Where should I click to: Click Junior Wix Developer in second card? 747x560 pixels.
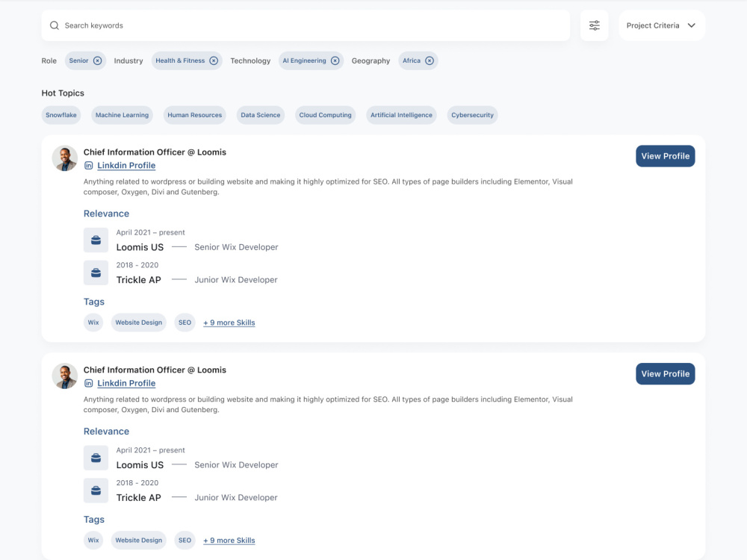236,497
